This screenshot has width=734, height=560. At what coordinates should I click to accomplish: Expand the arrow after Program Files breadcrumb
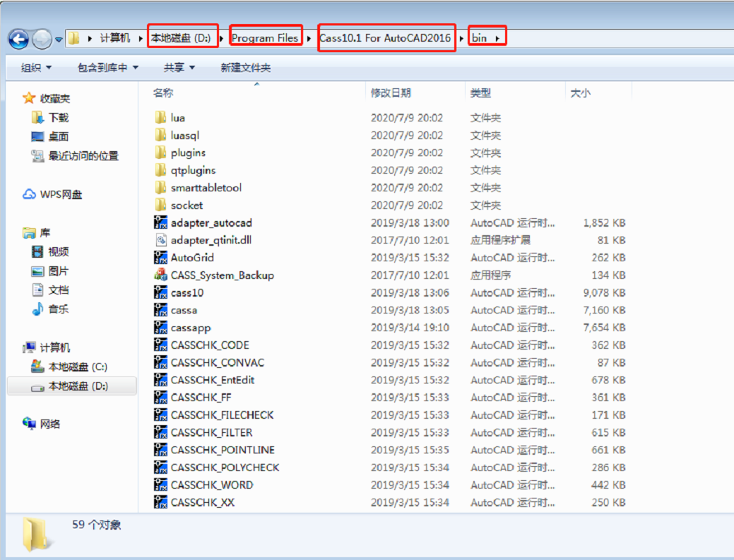pos(309,38)
